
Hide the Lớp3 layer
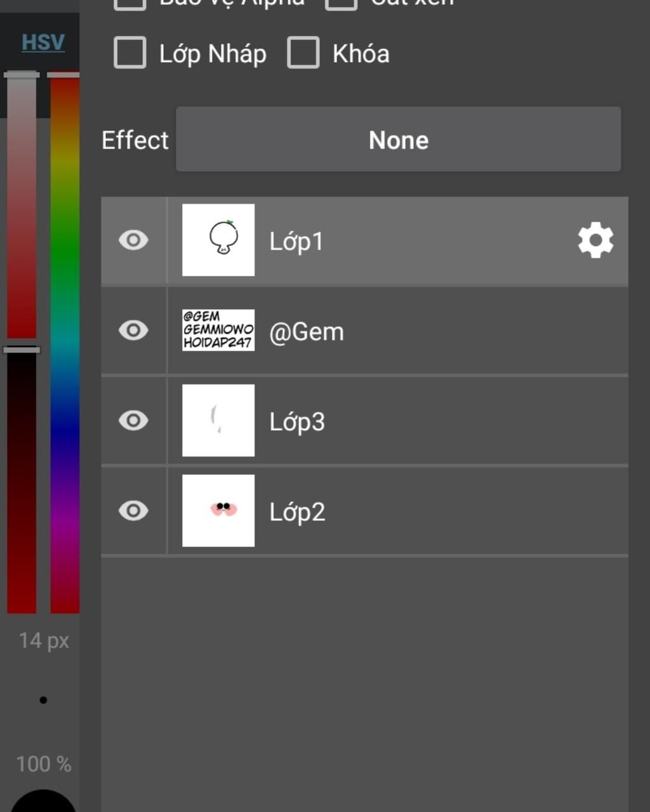point(133,421)
